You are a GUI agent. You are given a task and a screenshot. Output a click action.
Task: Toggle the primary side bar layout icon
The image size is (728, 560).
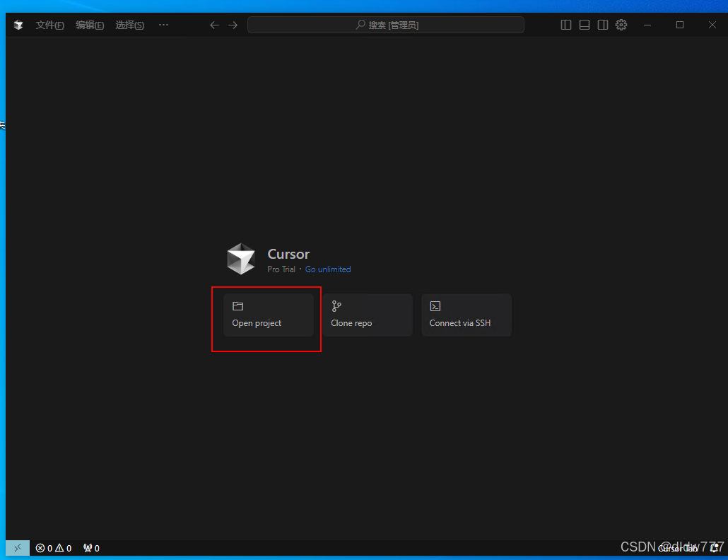566,25
